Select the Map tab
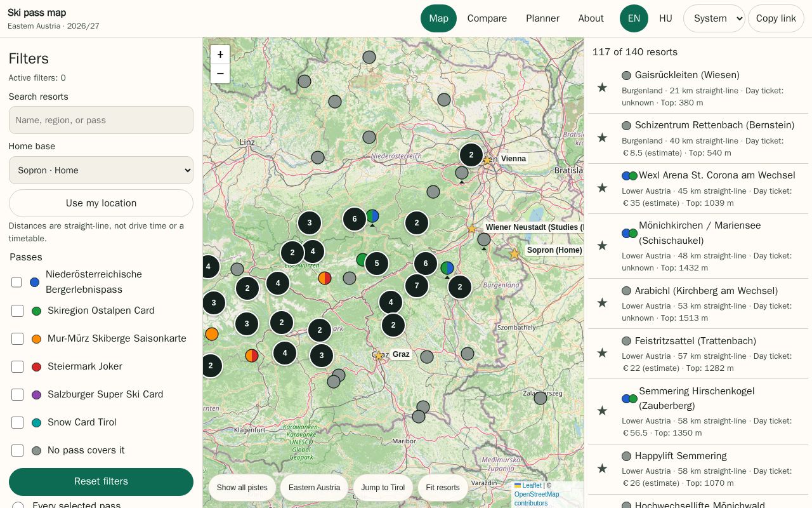812x508 pixels. coord(438,18)
